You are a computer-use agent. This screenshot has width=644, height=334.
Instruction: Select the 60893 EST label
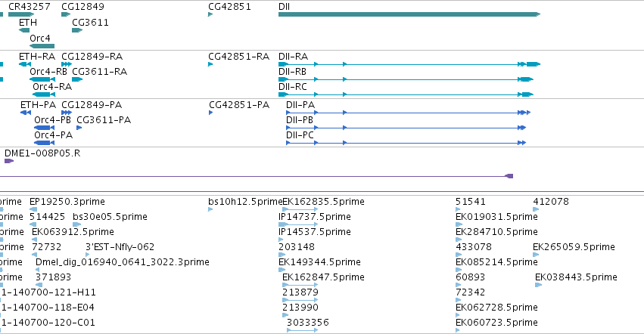[x=470, y=277]
